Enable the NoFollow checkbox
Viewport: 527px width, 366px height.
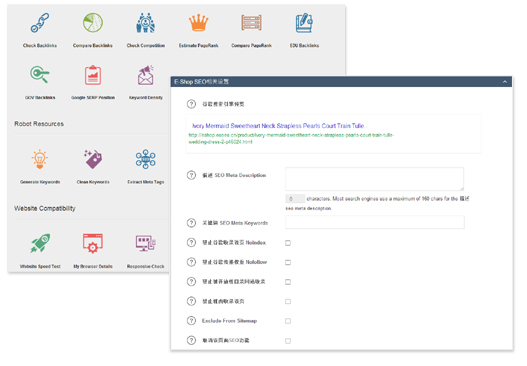click(288, 262)
